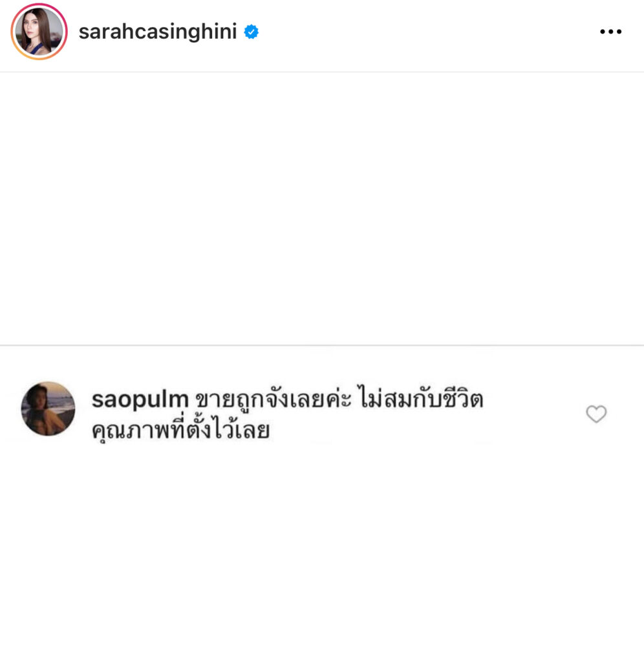644x662 pixels.
Task: Toggle the like heart on saopulm's comment
Action: pyautogui.click(x=596, y=414)
